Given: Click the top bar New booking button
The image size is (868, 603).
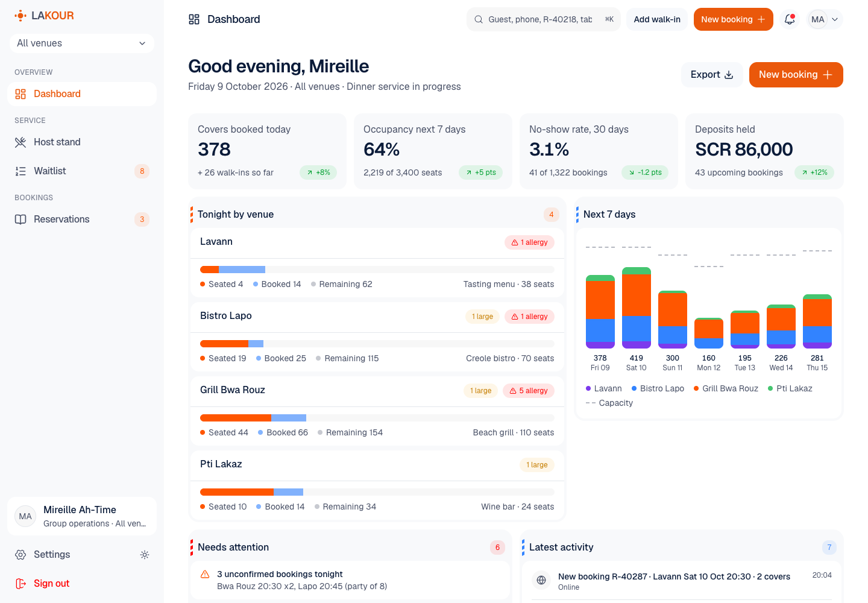Looking at the screenshot, I should click(733, 19).
